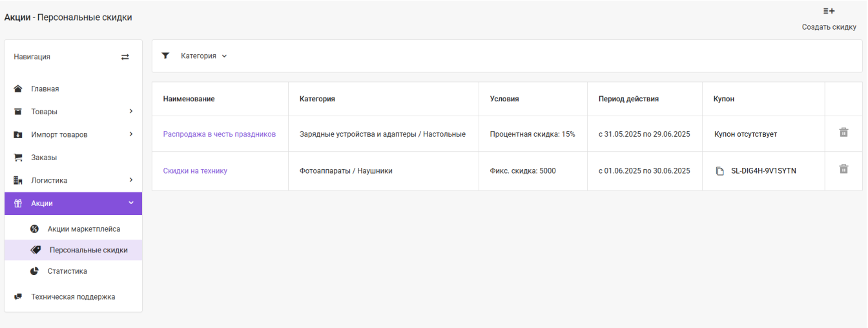The width and height of the screenshot is (868, 328).
Task: Copy coupon code SL-DIG4H-9V1SYTN
Action: pos(720,171)
